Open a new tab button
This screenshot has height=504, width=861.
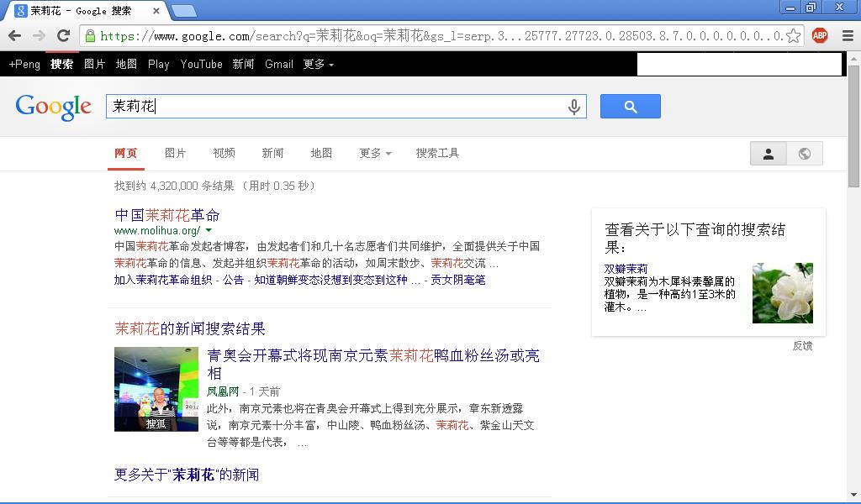coord(184,11)
